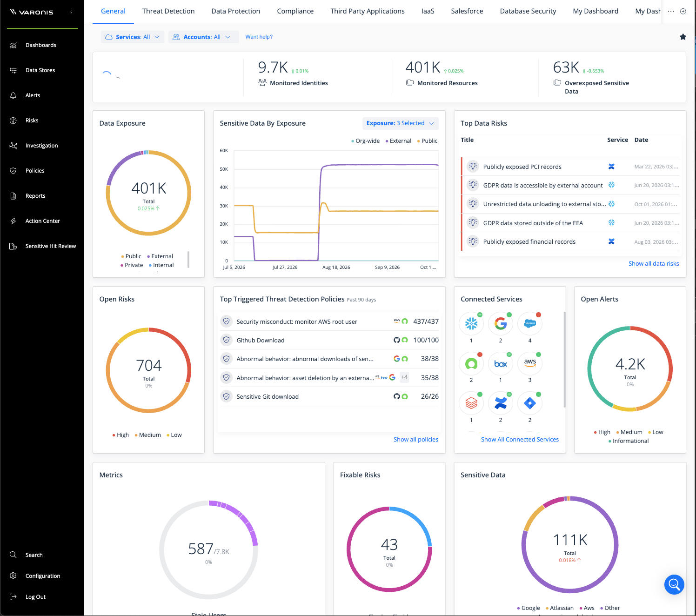Click the AWS connected service icon
The image size is (696, 616).
[530, 363]
